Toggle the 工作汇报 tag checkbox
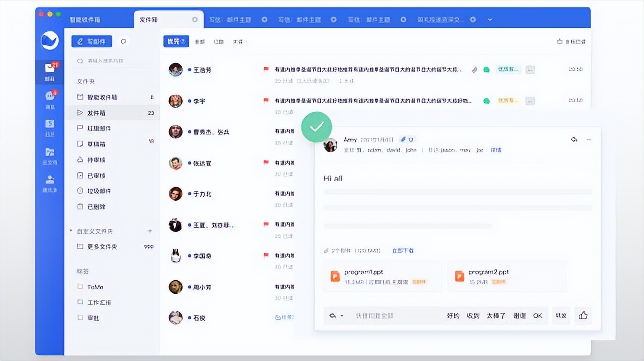The image size is (644, 361). (x=79, y=302)
